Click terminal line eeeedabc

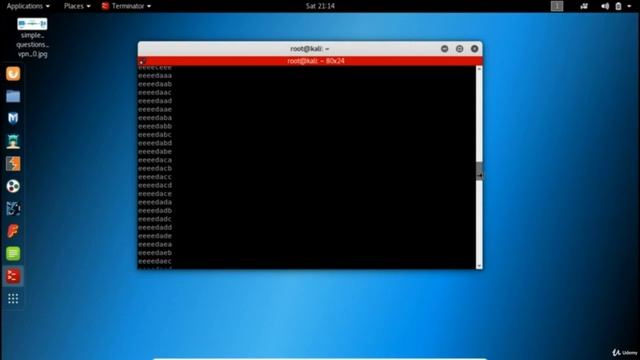155,135
